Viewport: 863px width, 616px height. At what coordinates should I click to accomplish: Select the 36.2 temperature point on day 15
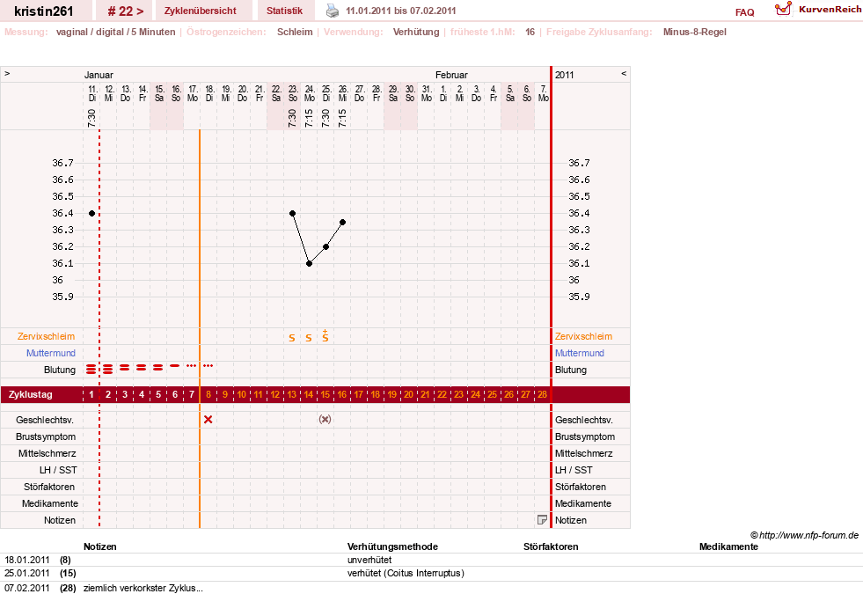pyautogui.click(x=325, y=246)
